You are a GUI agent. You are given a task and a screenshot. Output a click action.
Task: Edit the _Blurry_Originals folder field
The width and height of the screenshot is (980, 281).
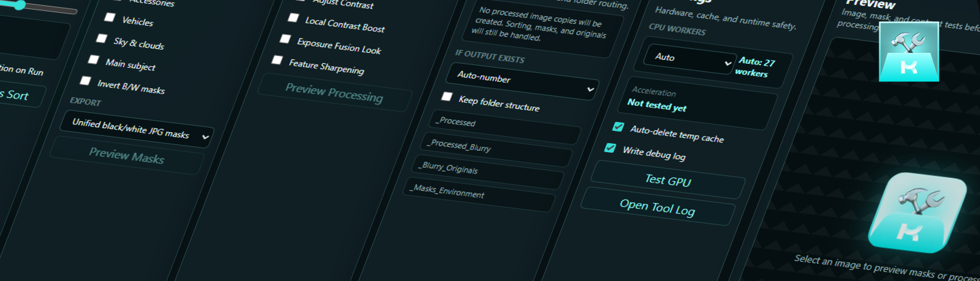488,172
